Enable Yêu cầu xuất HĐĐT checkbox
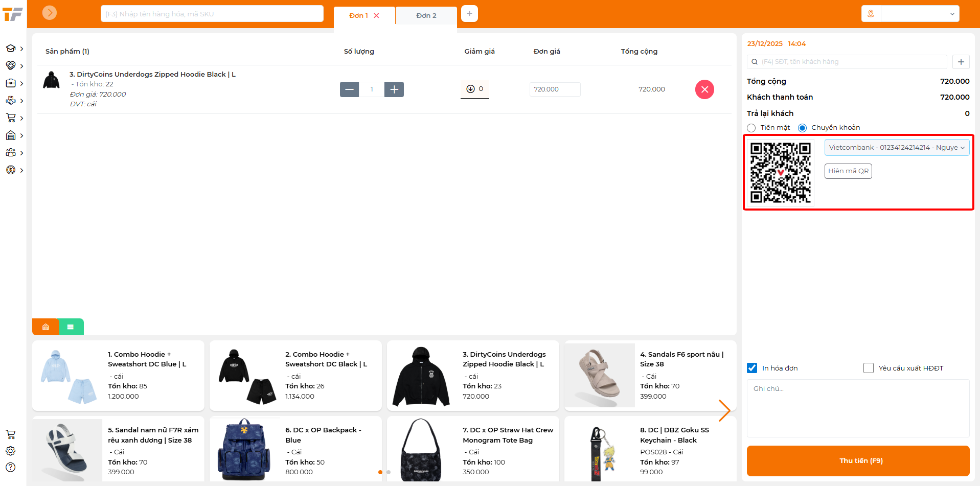This screenshot has width=980, height=486. (868, 368)
